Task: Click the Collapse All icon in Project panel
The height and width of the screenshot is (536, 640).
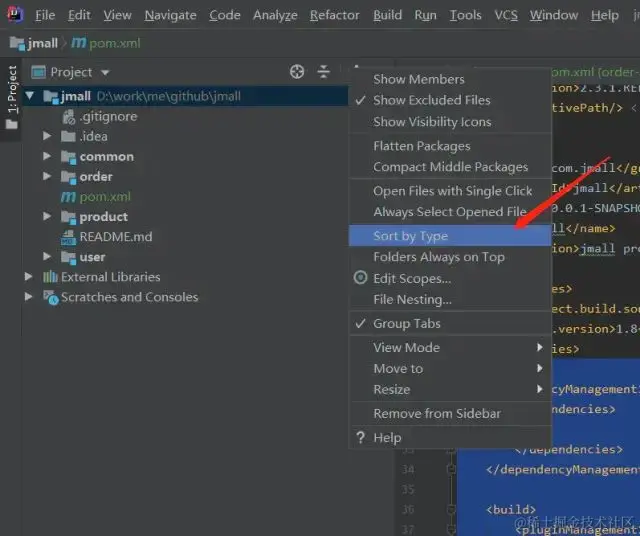Action: click(x=324, y=72)
